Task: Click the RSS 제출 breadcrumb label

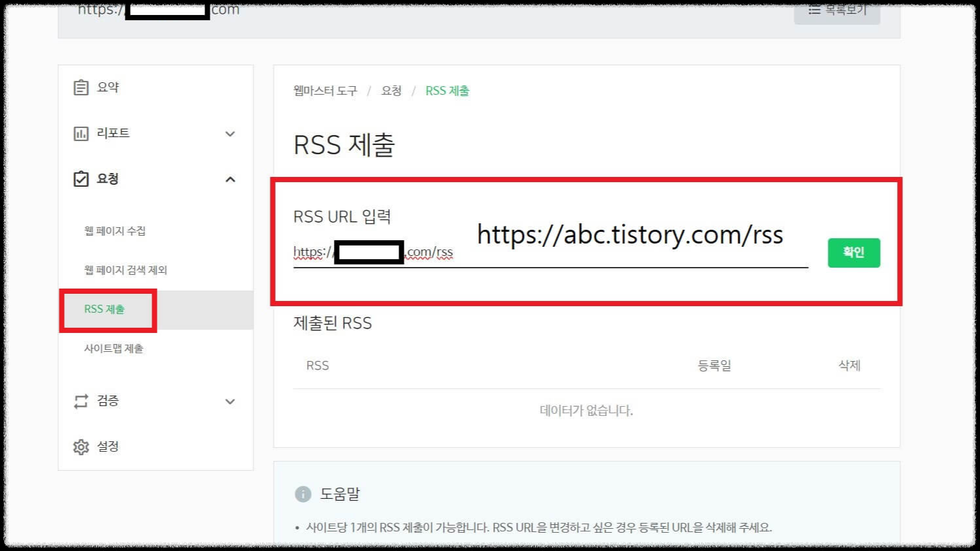Action: (447, 91)
